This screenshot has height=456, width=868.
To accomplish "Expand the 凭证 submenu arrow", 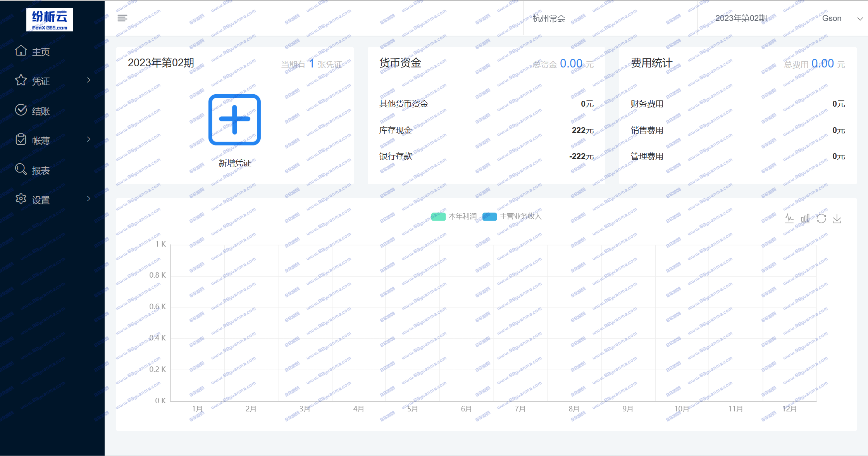I will pos(89,80).
